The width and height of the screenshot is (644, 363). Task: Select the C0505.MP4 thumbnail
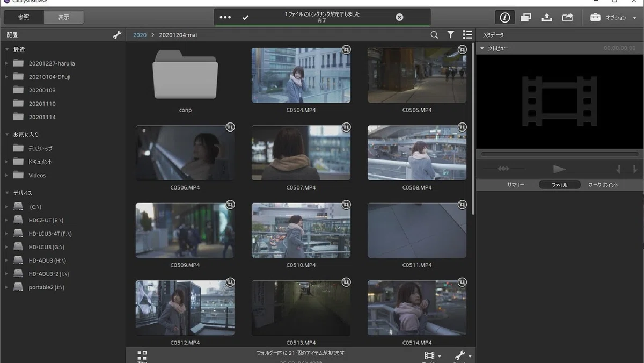click(417, 75)
